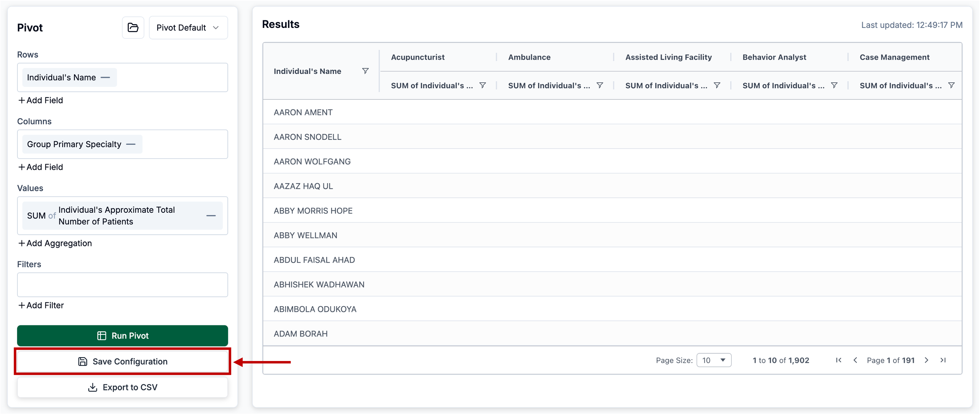Add a new filter
980x414 pixels.
tap(41, 305)
